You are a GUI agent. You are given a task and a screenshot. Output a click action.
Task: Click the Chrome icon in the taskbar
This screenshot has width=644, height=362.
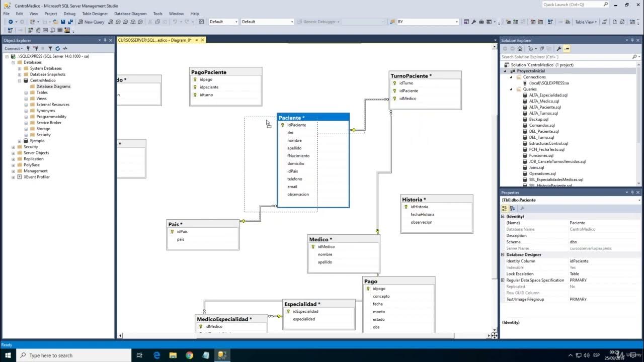189,355
